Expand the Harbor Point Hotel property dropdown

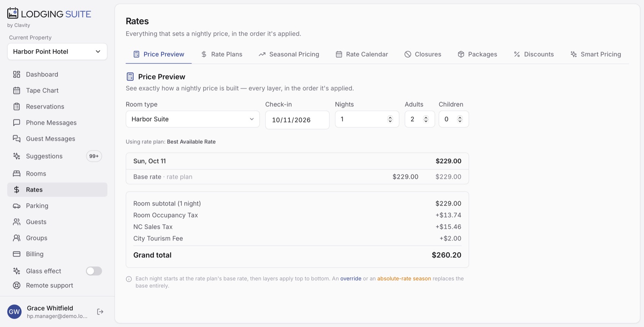click(x=57, y=52)
